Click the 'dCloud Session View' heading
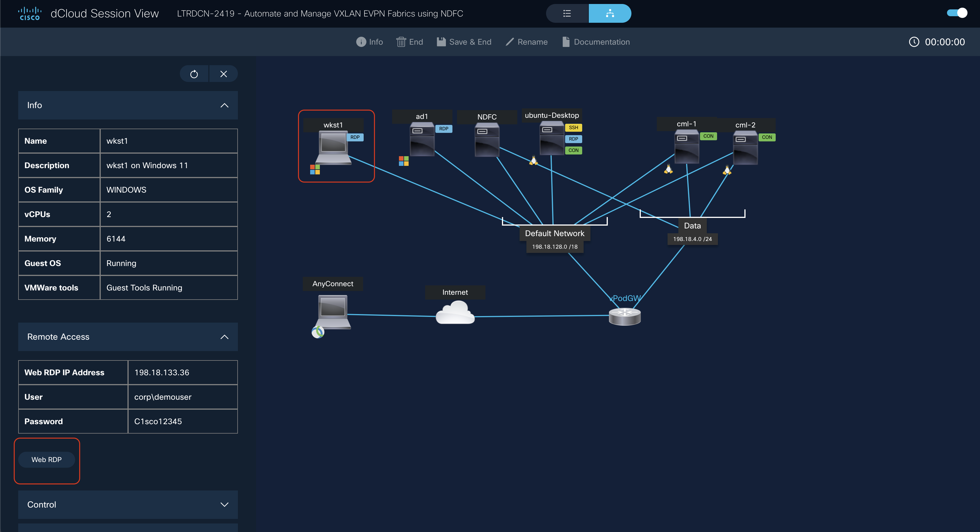The image size is (980, 532). point(105,14)
